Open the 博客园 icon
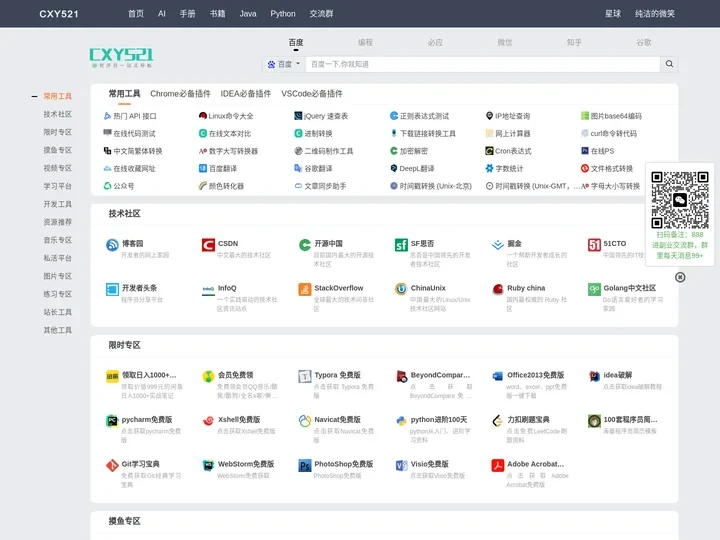This screenshot has width=720, height=540. (112, 245)
